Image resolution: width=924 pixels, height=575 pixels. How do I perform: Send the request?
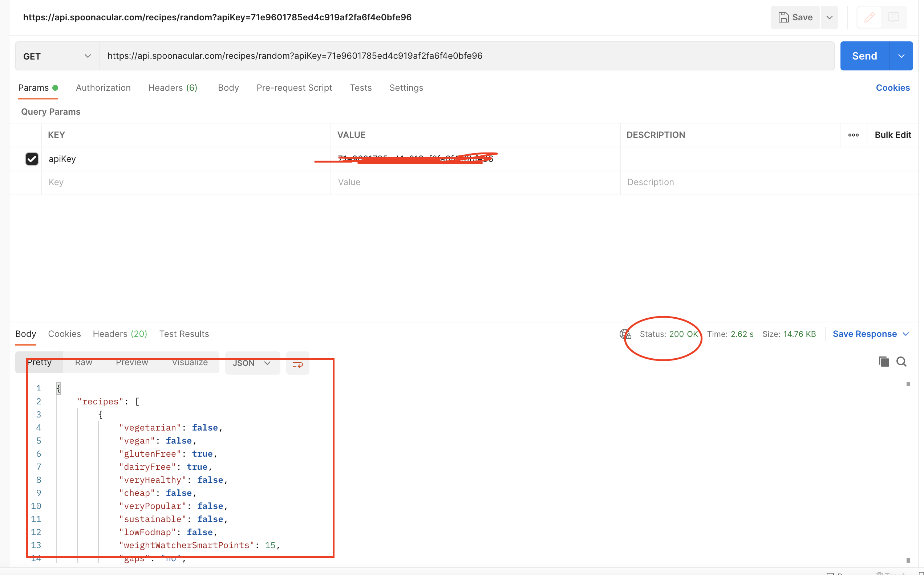click(x=864, y=56)
